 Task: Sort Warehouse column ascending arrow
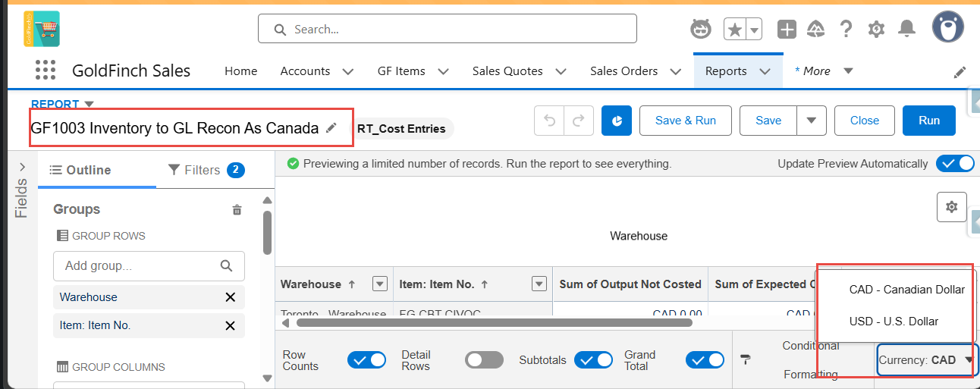point(351,284)
